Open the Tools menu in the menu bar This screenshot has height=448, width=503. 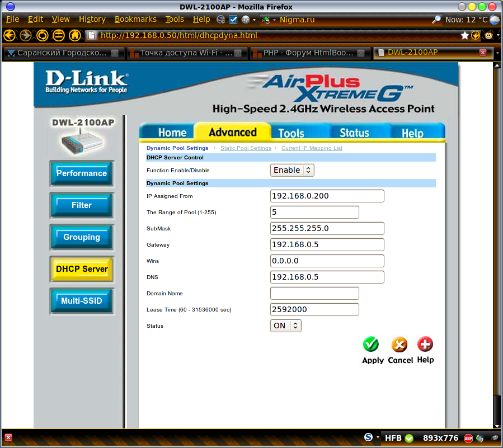point(175,20)
